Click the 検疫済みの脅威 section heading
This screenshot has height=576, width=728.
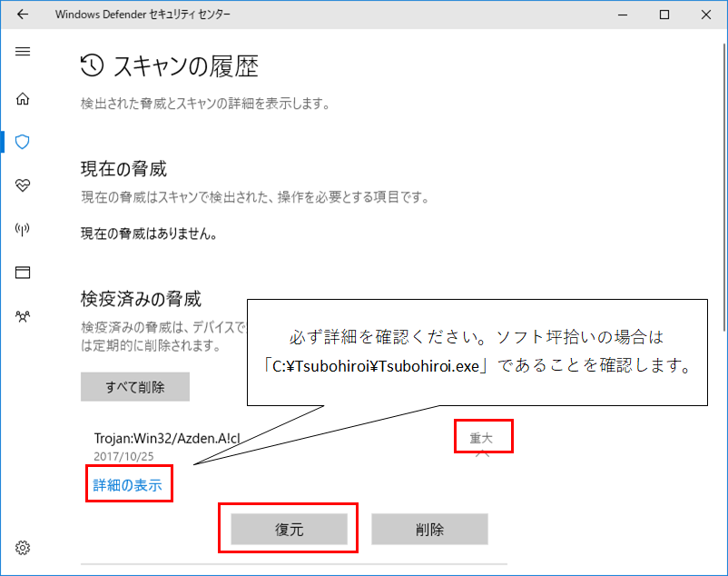tap(141, 299)
